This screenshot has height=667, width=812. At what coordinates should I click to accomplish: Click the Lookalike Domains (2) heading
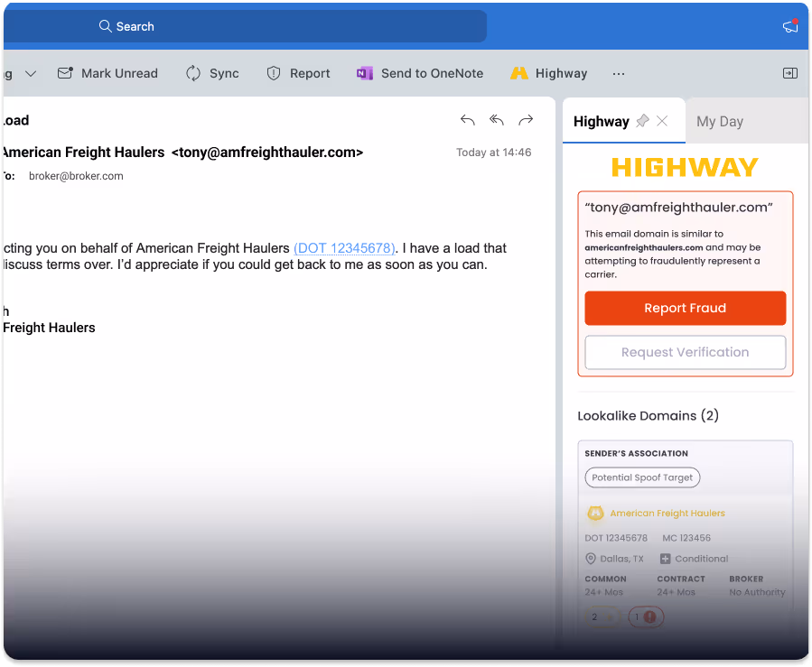coord(648,416)
